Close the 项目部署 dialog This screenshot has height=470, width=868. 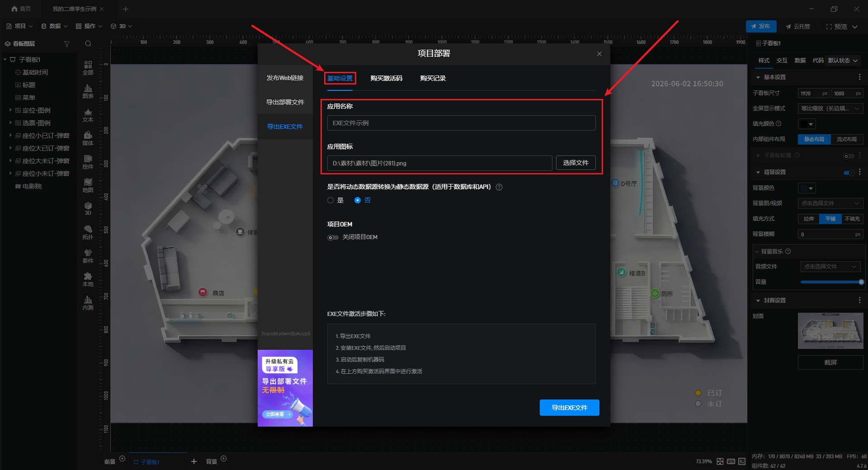[x=599, y=54]
